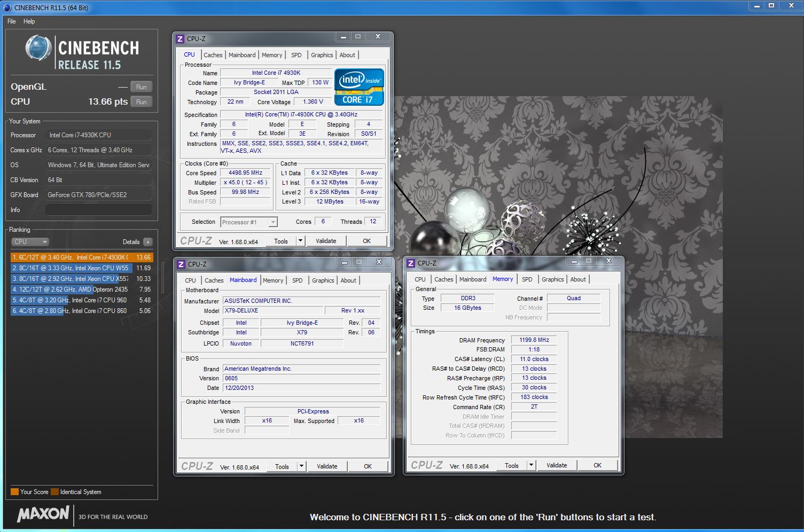Click the CAS# Latency value 11.0 clocks
804x532 pixels.
(x=534, y=359)
